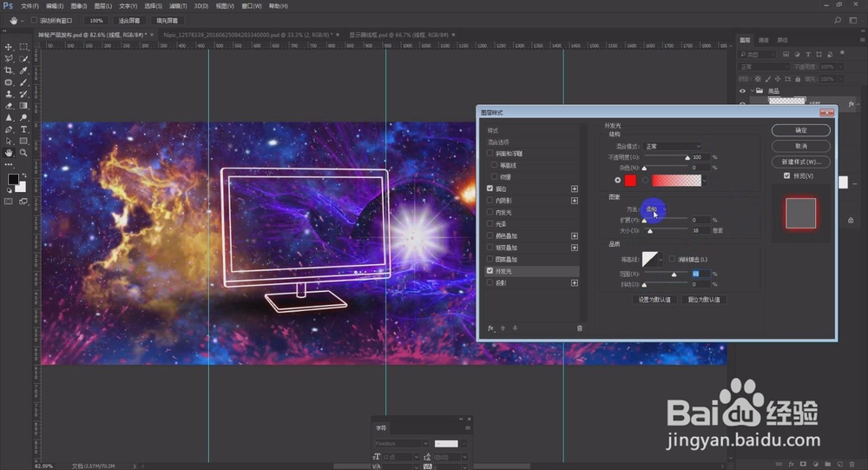
Task: Click lock-all padlock icon in Layers panel
Action: point(798,79)
